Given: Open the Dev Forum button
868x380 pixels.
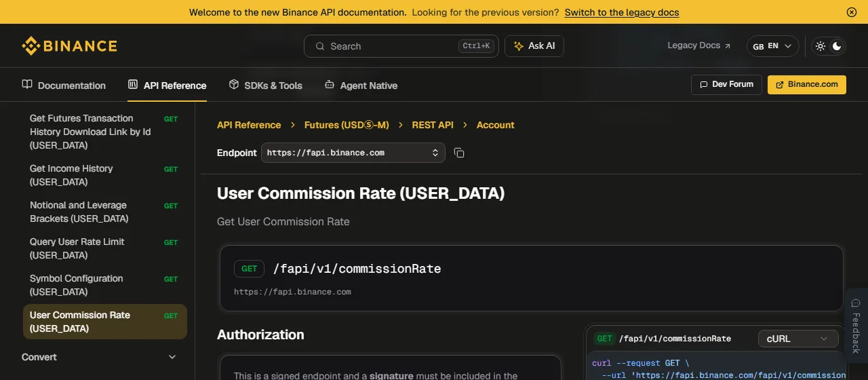Looking at the screenshot, I should (x=726, y=84).
